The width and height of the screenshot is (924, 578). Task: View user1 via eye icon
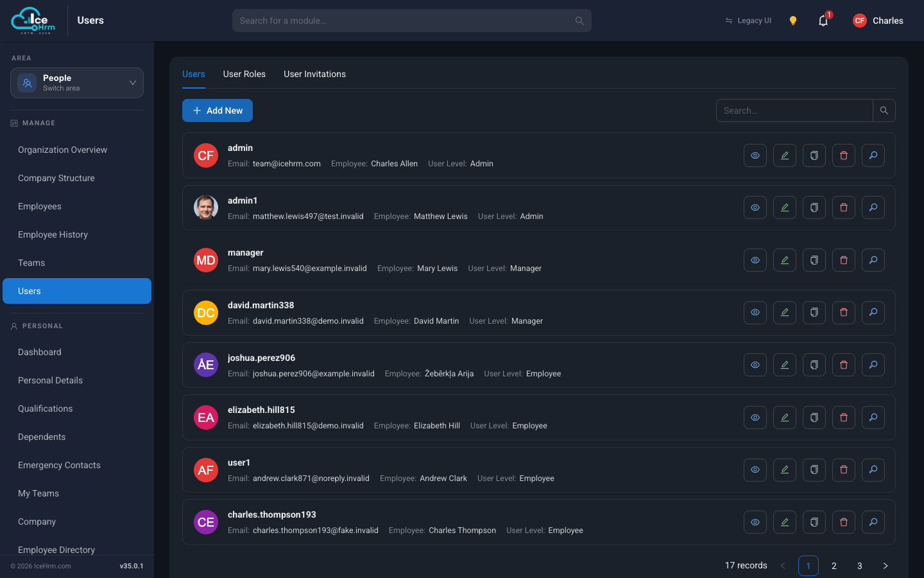pyautogui.click(x=755, y=469)
